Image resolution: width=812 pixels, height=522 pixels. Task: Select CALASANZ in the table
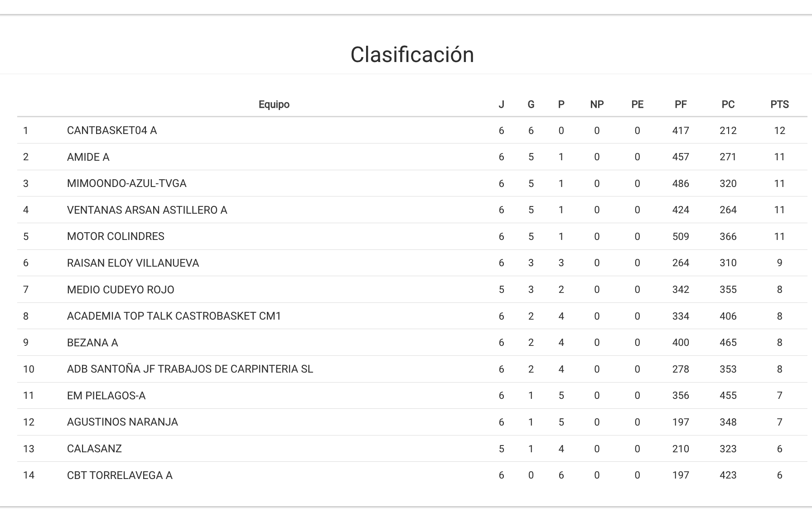(x=94, y=449)
